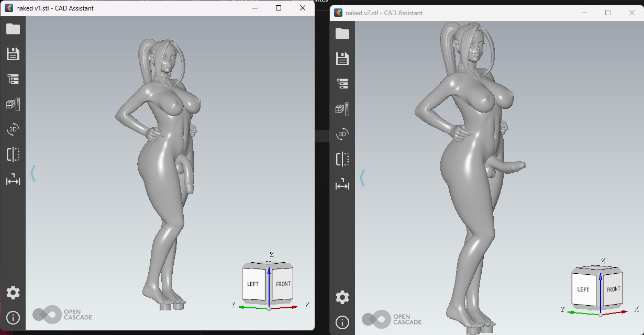Save the model in the naked v2 window
The height and width of the screenshot is (335, 644).
click(342, 59)
